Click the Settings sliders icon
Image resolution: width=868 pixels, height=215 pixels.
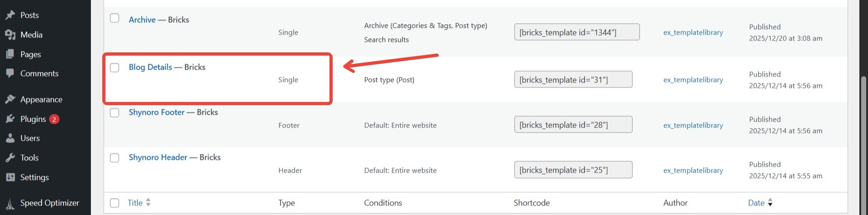click(10, 177)
